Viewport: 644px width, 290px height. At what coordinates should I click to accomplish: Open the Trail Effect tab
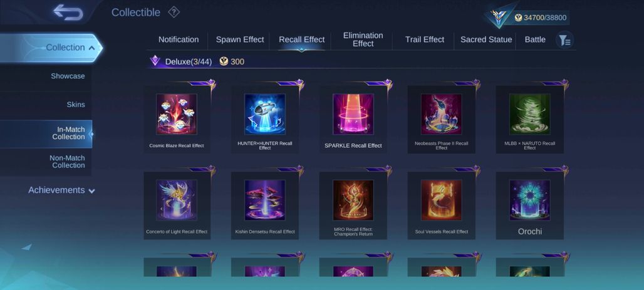(x=425, y=39)
